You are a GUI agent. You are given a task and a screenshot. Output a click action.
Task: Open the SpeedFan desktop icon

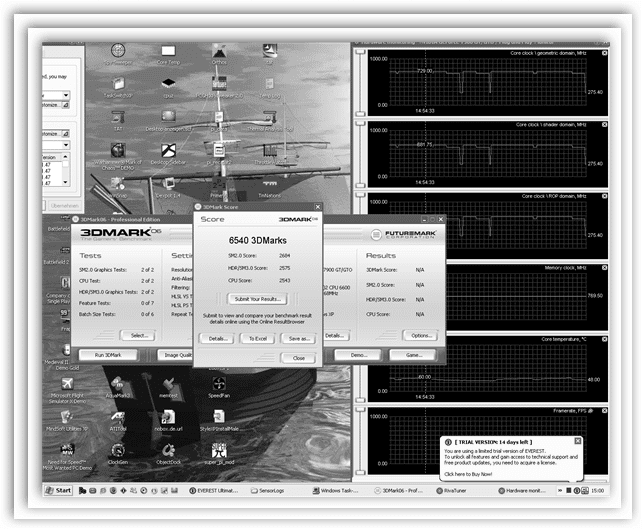219,388
